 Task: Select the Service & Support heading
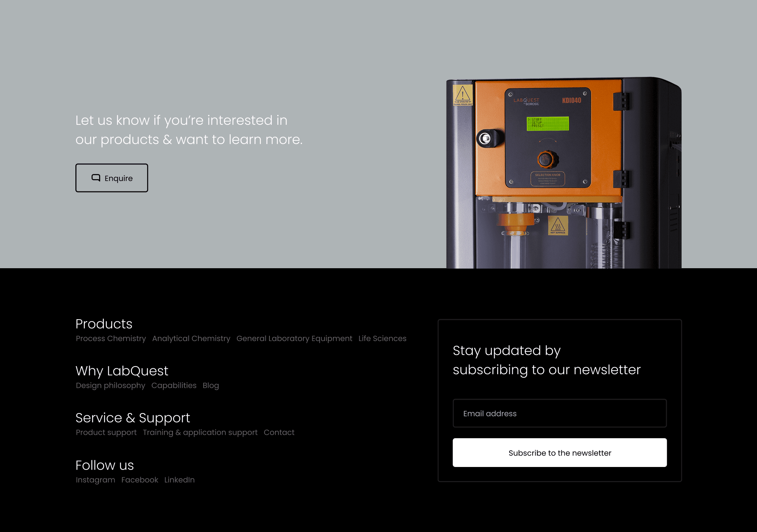[x=133, y=418]
